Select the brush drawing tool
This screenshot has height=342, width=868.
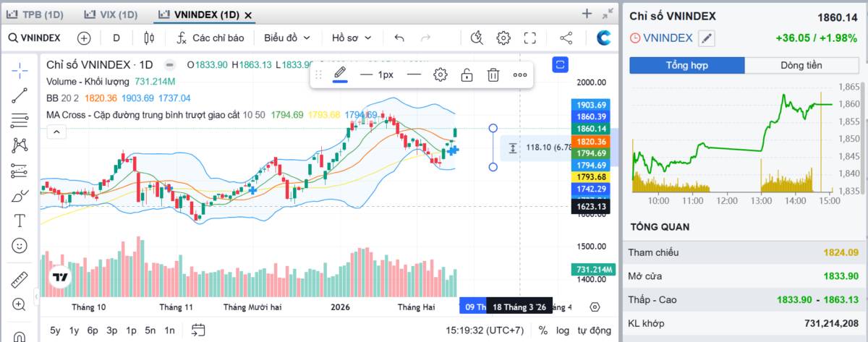click(x=20, y=196)
